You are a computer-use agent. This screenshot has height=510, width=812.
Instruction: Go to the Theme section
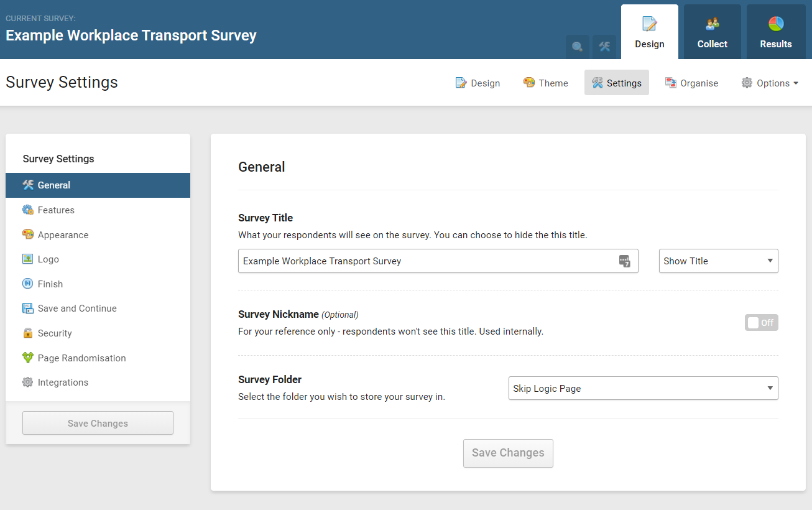tap(545, 83)
